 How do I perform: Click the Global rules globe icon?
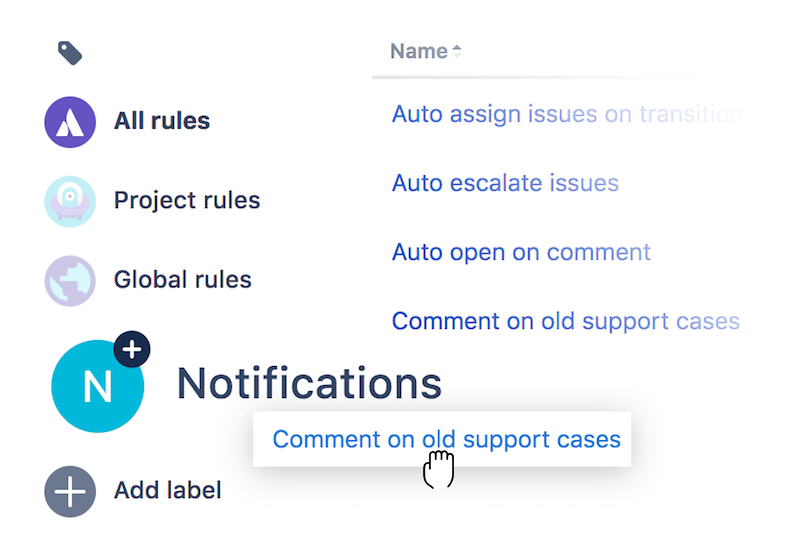[x=70, y=280]
